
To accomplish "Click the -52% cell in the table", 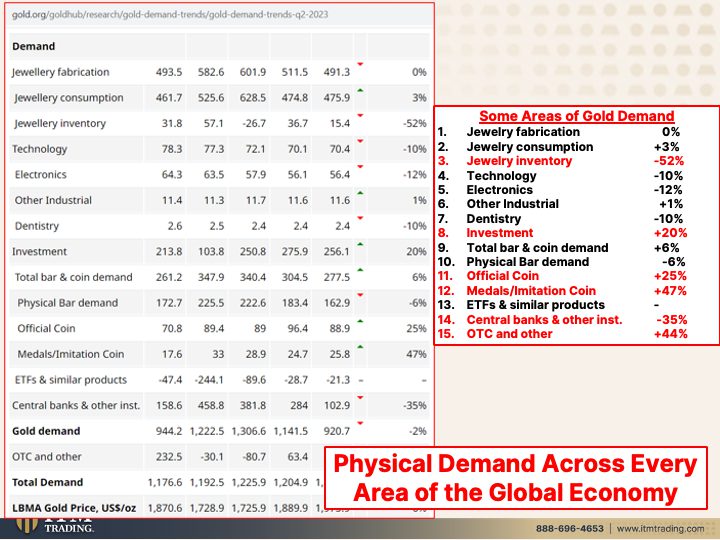I will pos(415,124).
